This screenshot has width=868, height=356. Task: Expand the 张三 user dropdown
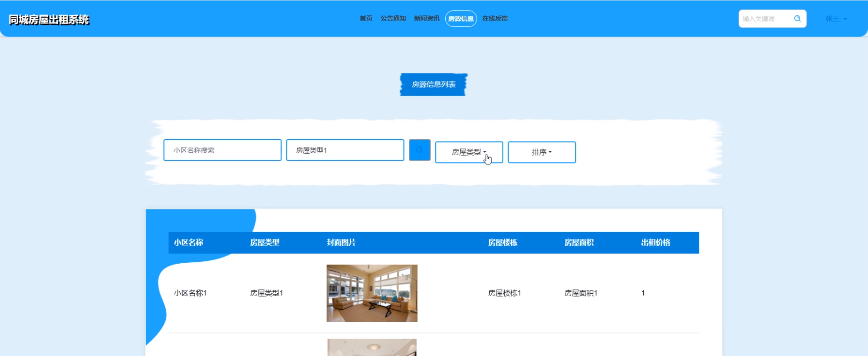click(836, 19)
